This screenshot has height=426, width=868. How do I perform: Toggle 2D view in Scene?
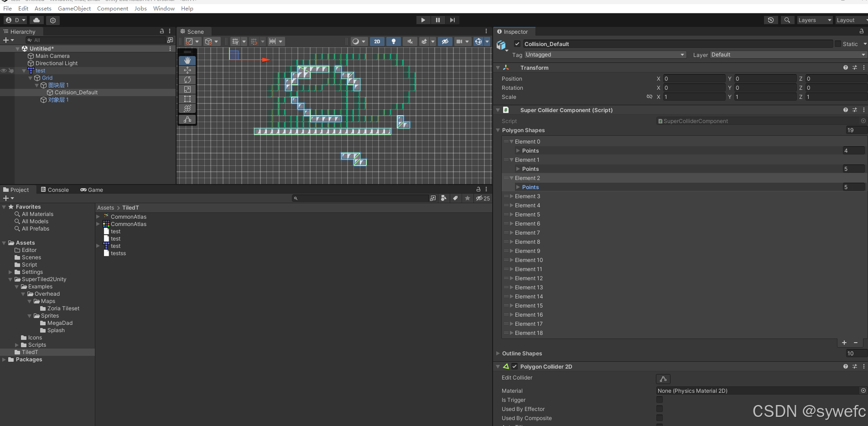[x=377, y=41]
